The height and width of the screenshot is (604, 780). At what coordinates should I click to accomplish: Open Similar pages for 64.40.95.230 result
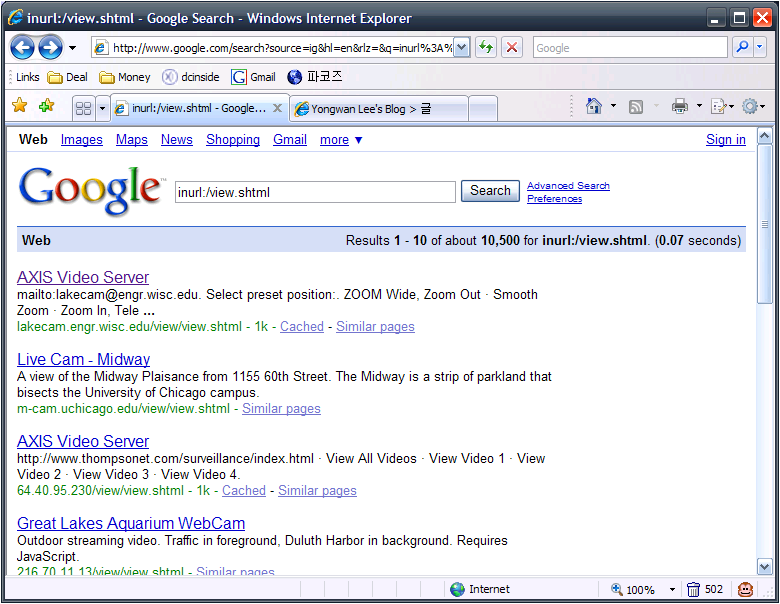[x=317, y=491]
